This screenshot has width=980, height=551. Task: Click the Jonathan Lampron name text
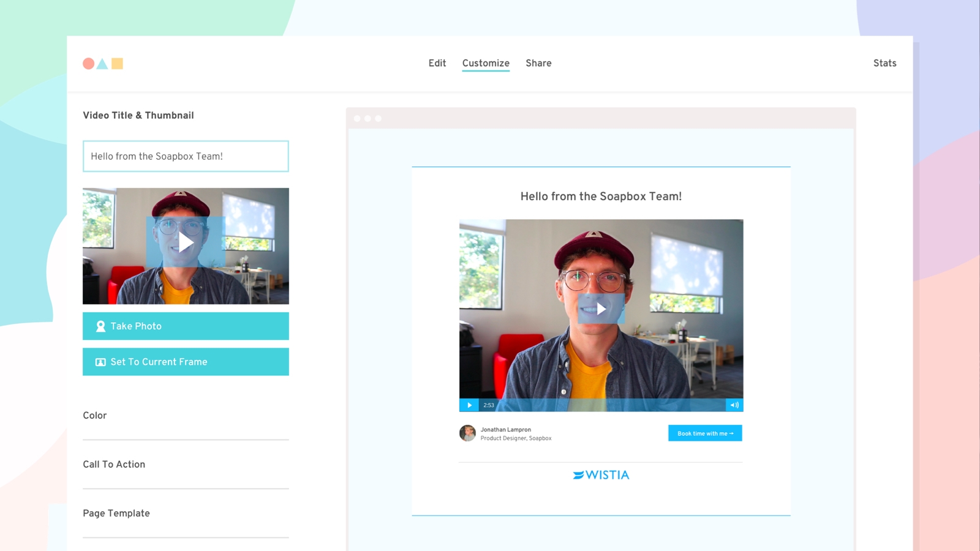pyautogui.click(x=506, y=430)
